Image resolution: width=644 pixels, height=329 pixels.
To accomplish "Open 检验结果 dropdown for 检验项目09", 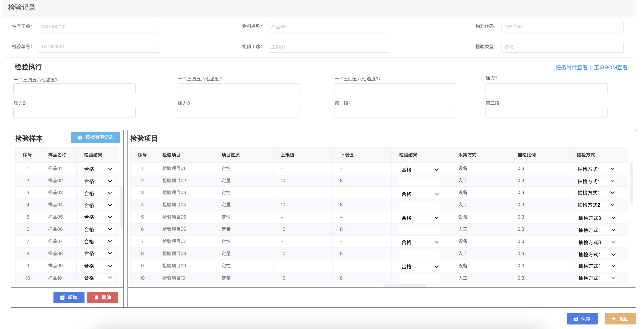I will [x=419, y=267].
